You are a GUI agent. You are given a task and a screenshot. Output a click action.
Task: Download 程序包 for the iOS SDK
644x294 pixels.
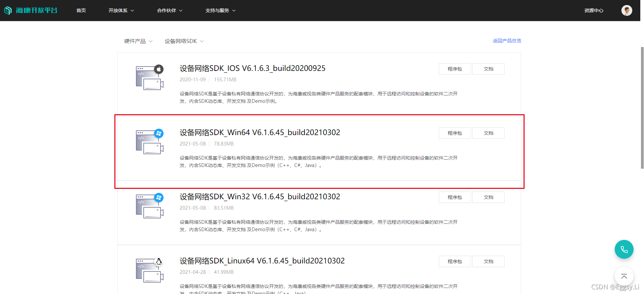click(x=455, y=69)
